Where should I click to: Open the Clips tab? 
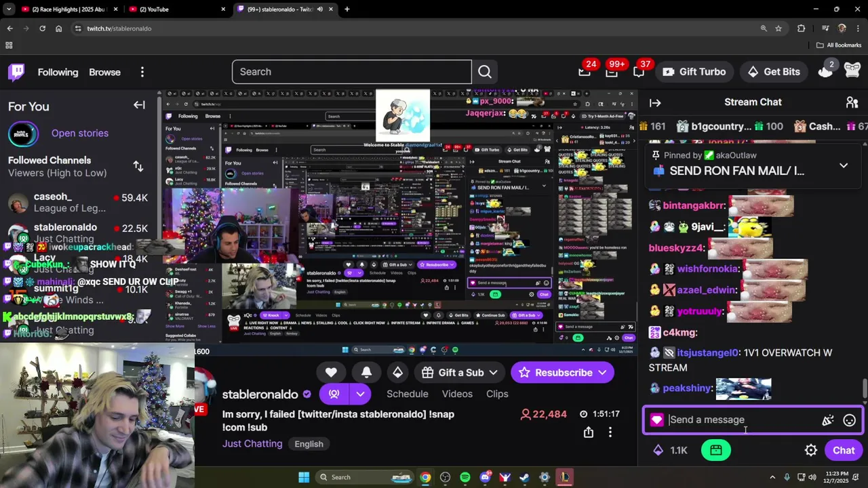coord(497,394)
